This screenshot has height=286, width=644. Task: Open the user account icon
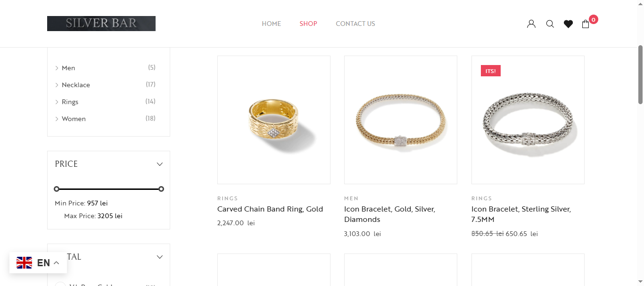click(531, 24)
